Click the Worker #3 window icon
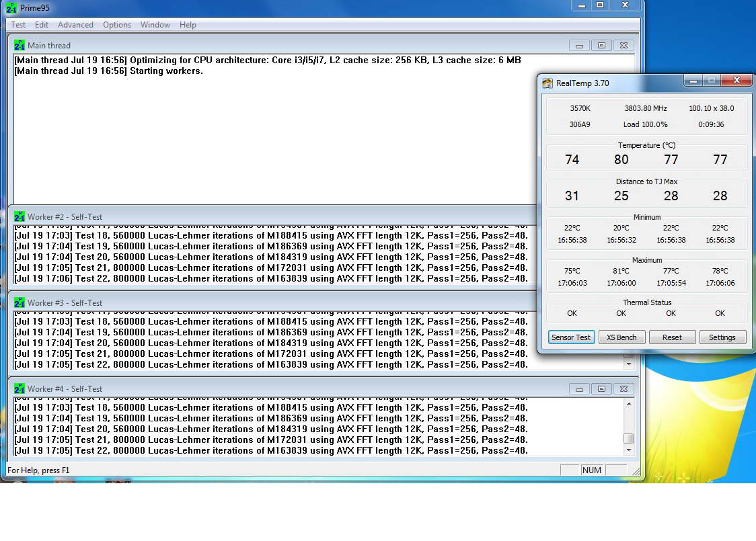 pyautogui.click(x=20, y=302)
